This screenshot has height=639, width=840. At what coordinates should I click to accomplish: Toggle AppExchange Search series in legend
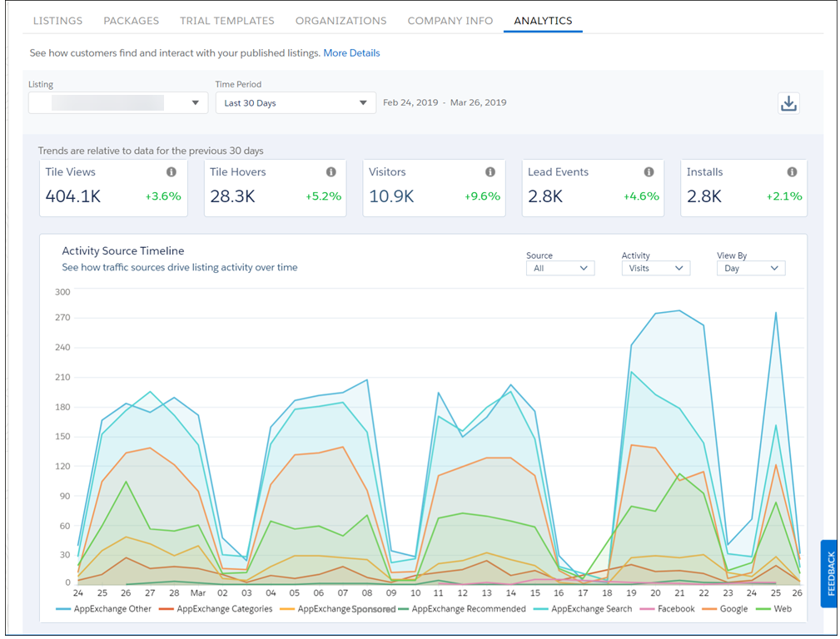tap(582, 609)
